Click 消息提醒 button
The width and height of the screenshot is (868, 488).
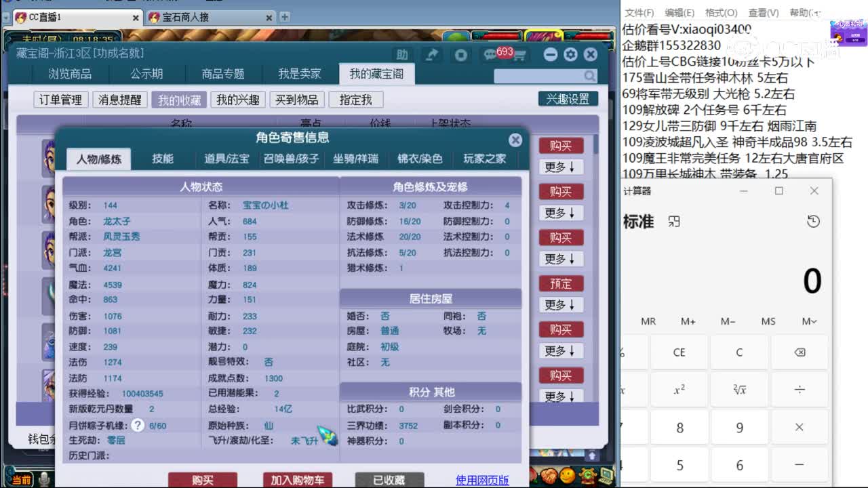[x=120, y=100]
